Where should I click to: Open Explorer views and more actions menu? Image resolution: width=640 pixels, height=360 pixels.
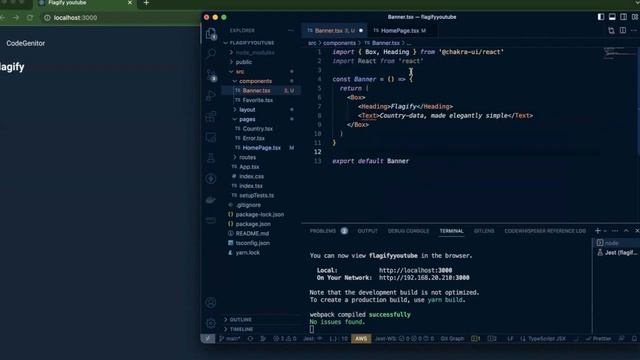(x=291, y=31)
